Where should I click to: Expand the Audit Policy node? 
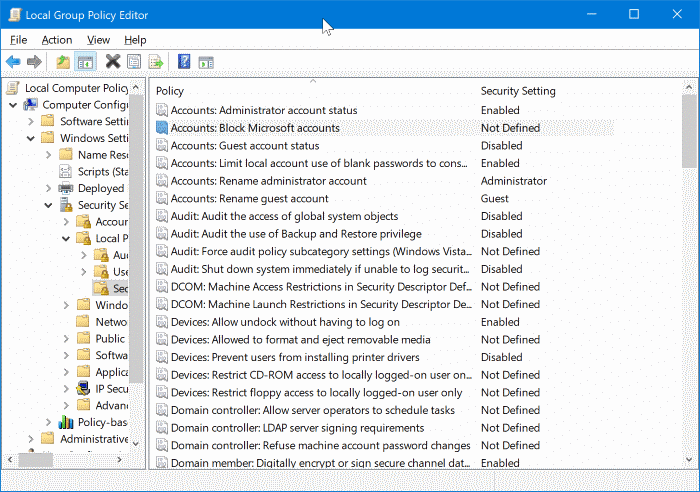(x=83, y=255)
